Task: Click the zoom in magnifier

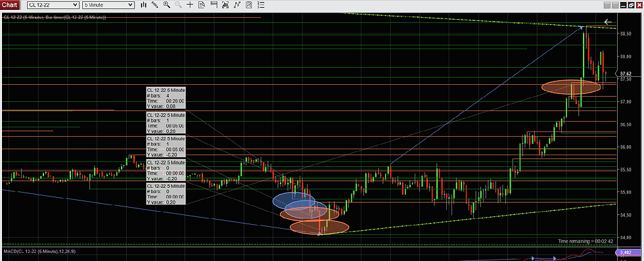Action: pyautogui.click(x=166, y=5)
